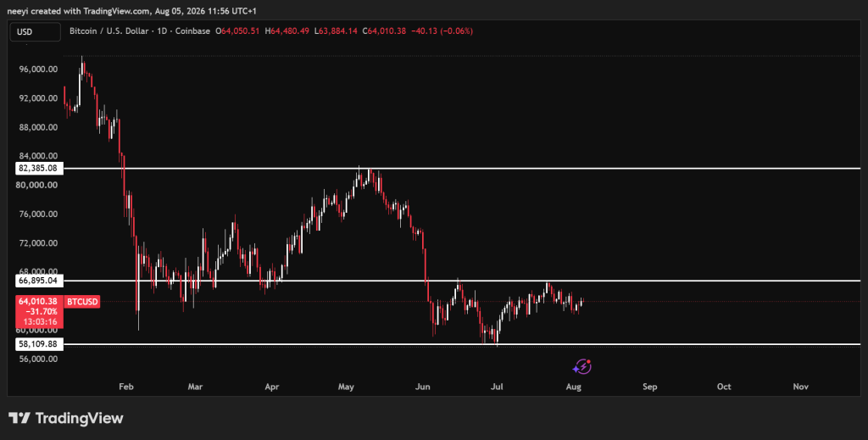Click the 56,000.00 price axis label
Viewport: 868px width, 440px height.
click(x=37, y=359)
